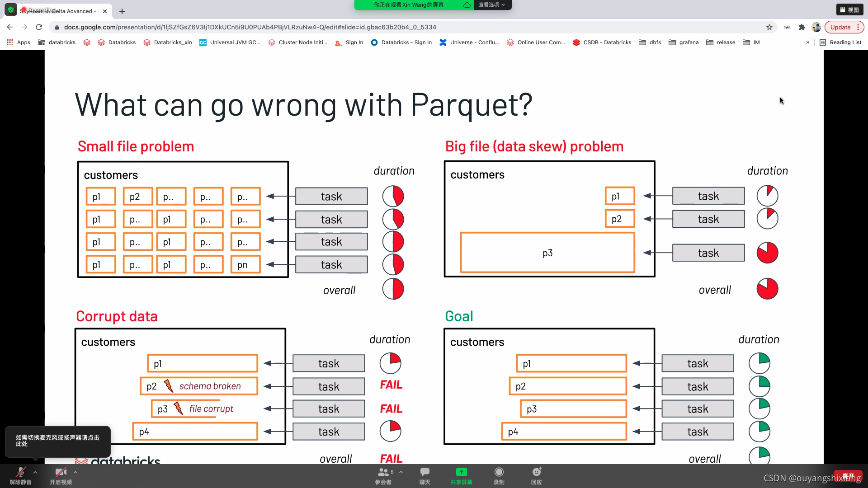Click the Databricks bookmark menu item
The height and width of the screenshot is (488, 868).
pyautogui.click(x=122, y=42)
